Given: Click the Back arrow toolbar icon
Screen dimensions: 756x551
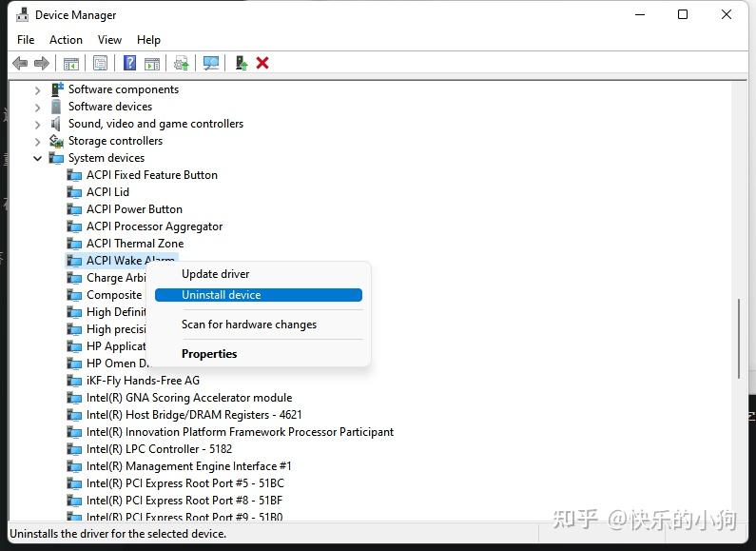Looking at the screenshot, I should point(20,63).
